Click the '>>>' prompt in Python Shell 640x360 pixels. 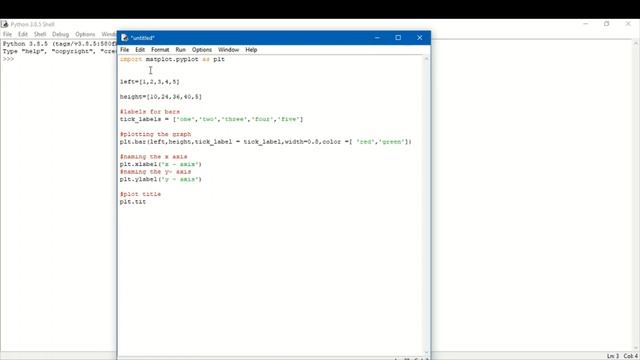8,59
